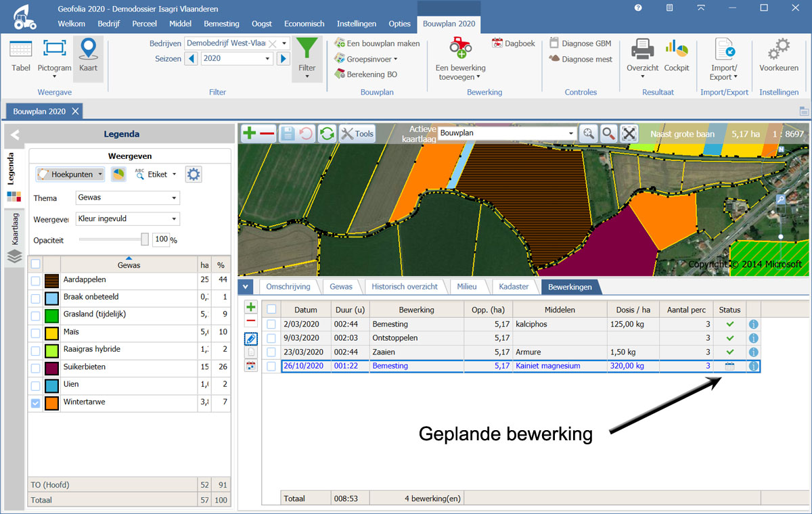Click Een bewerking toevoegen tractor icon
The height and width of the screenshot is (514, 812).
tap(460, 48)
